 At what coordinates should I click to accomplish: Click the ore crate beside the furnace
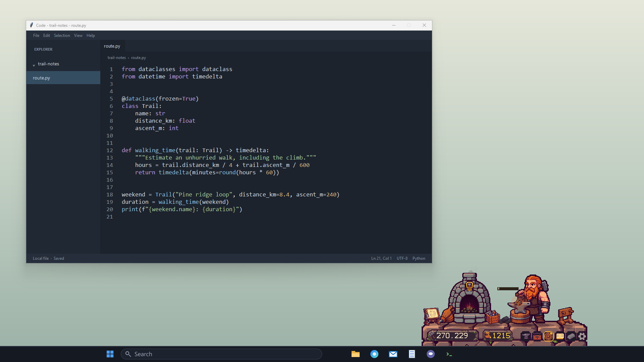(x=493, y=317)
